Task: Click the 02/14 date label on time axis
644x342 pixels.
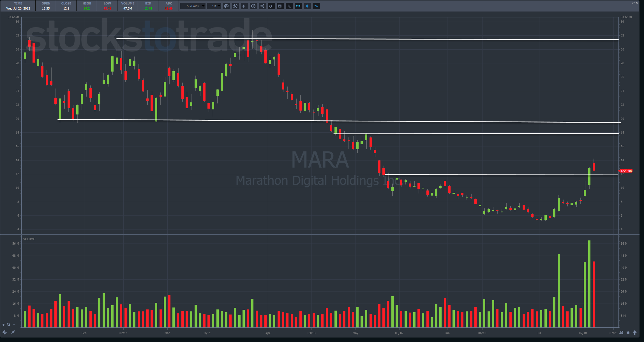Action: coord(123,333)
